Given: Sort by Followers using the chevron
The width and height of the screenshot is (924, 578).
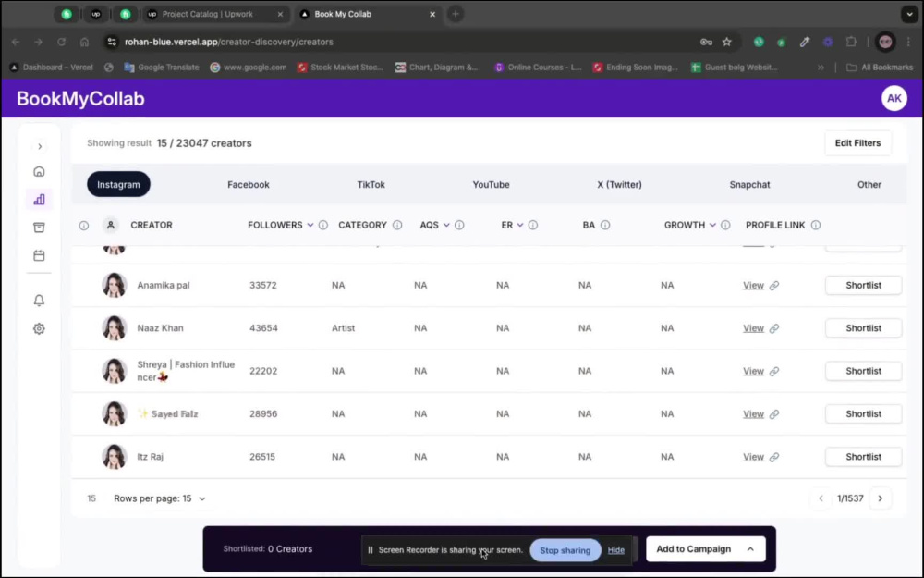Looking at the screenshot, I should tap(310, 225).
